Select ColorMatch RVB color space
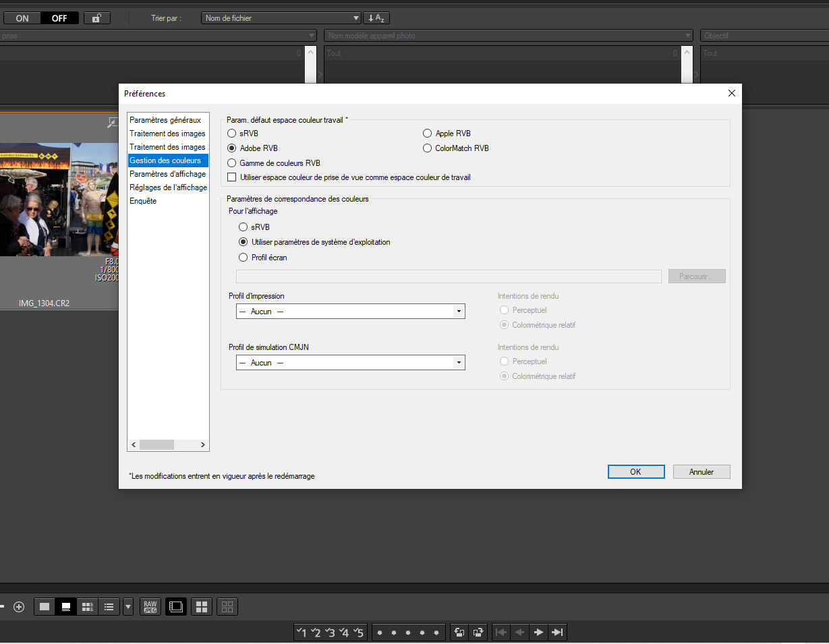The image size is (829, 644). [428, 148]
